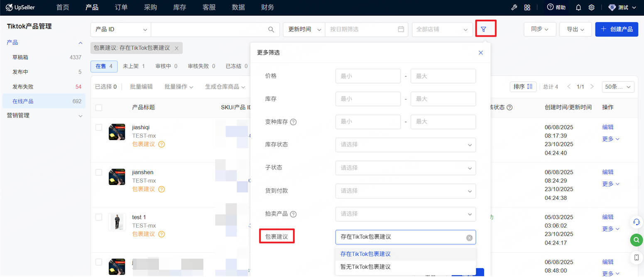Click the 价格 最小 input field
This screenshot has width=644, height=277.
click(368, 76)
